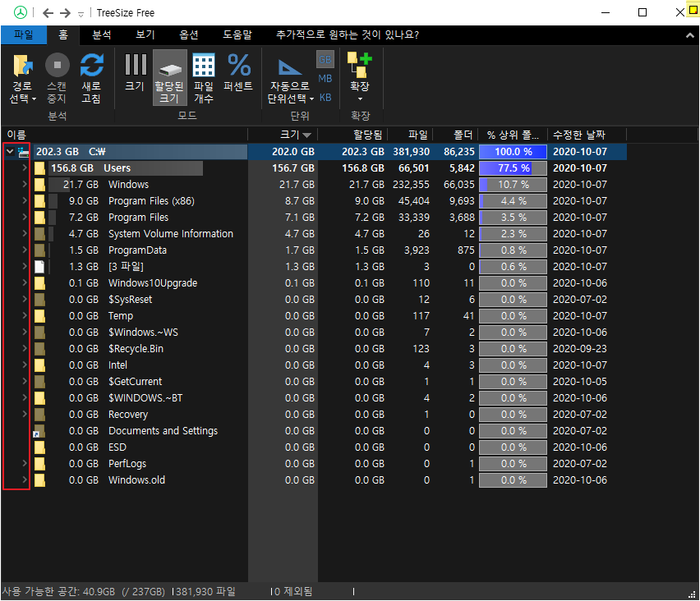Expand the Program Files (x86) folder
The image size is (700, 601).
tap(25, 201)
